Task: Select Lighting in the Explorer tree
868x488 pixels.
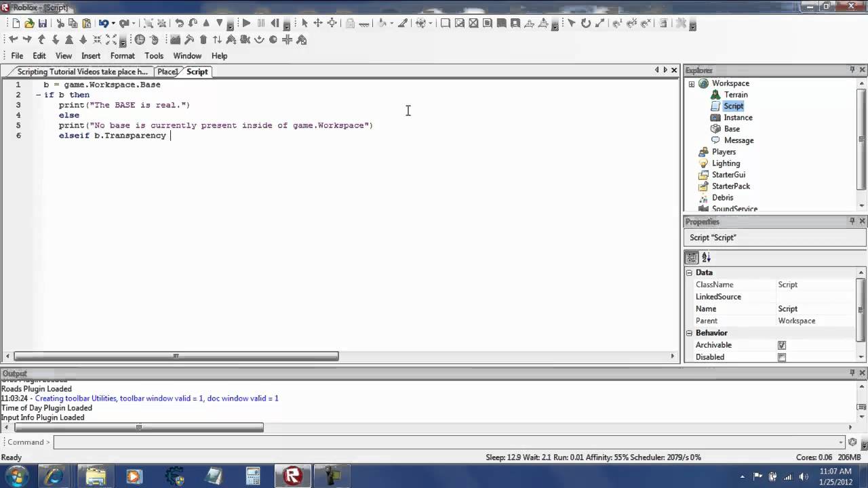Action: click(x=726, y=163)
